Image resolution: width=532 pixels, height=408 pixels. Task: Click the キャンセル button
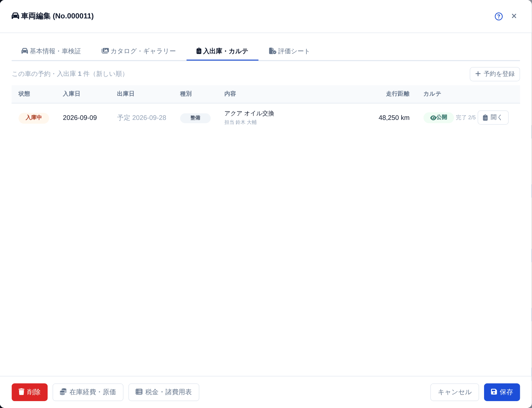[455, 392]
